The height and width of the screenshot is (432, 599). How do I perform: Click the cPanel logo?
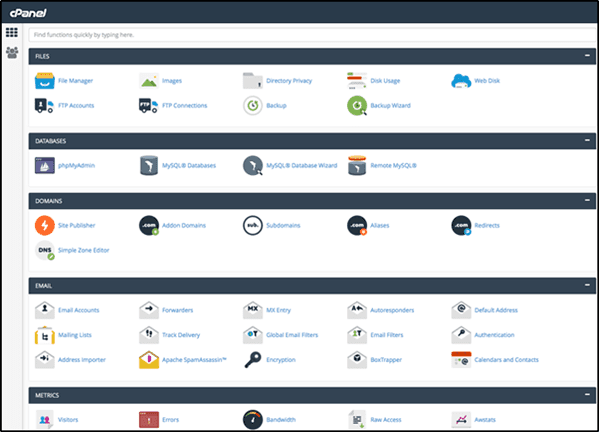pyautogui.click(x=28, y=13)
